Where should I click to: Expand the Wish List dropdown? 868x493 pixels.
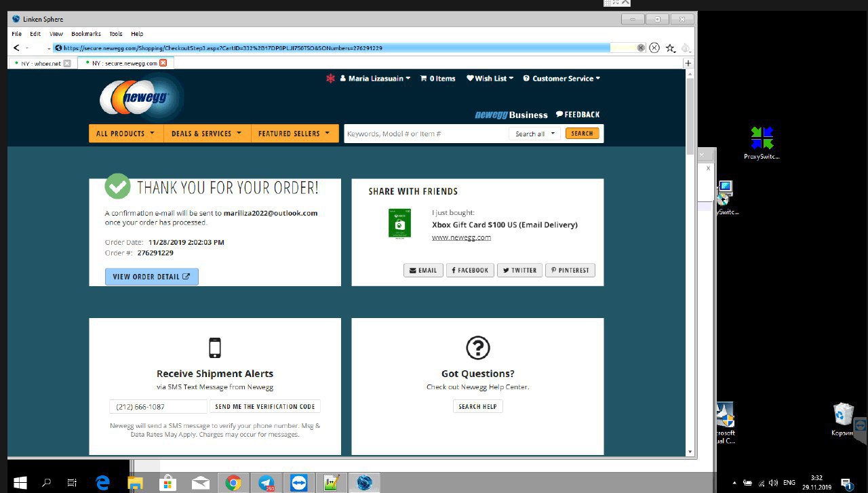click(x=490, y=79)
